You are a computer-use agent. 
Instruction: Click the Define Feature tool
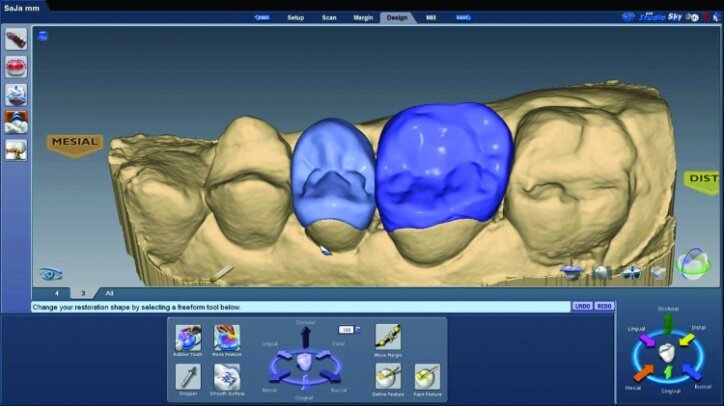[387, 376]
